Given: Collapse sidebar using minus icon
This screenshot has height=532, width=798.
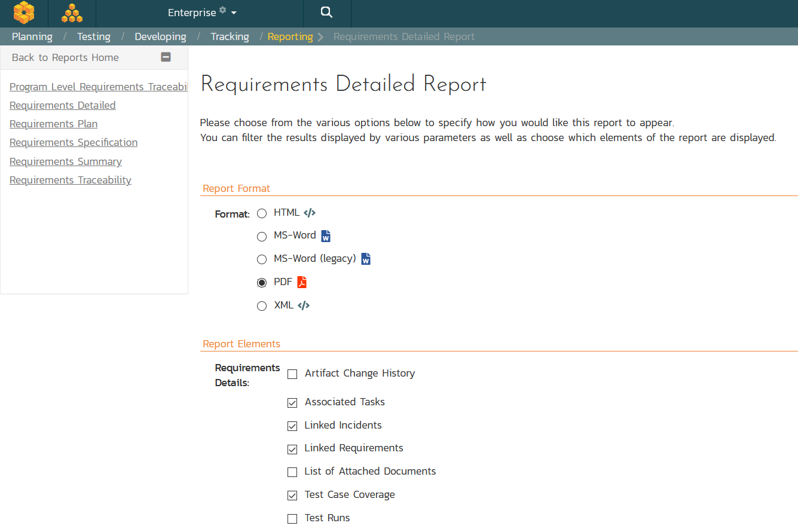Looking at the screenshot, I should click(x=166, y=57).
